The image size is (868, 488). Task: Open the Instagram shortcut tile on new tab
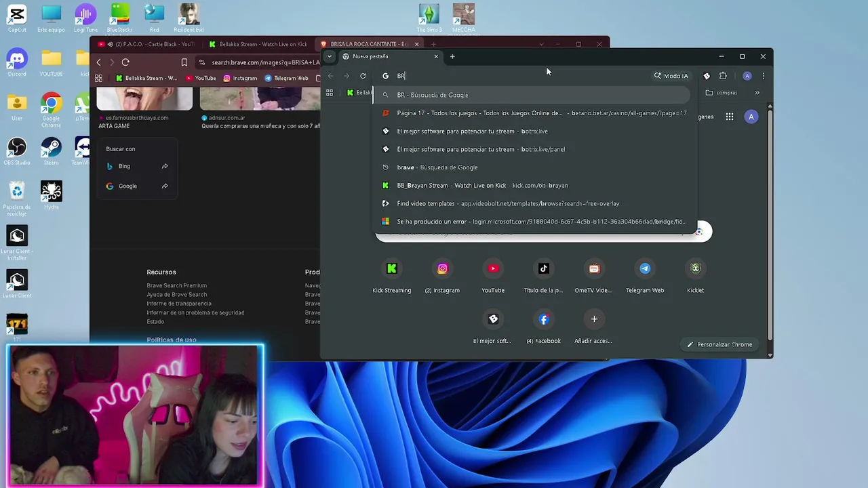tap(442, 277)
